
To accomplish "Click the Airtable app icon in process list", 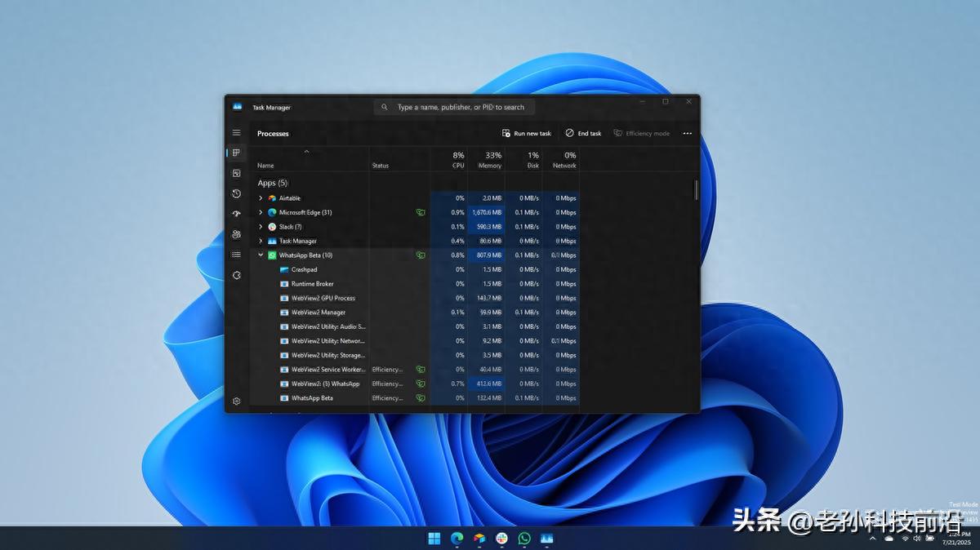I will (272, 198).
